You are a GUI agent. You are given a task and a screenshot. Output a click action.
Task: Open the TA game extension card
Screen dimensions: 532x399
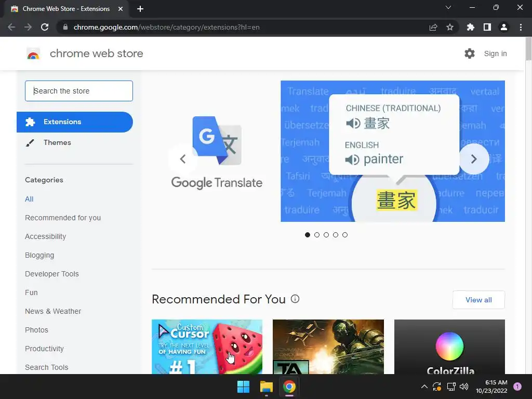coord(328,347)
